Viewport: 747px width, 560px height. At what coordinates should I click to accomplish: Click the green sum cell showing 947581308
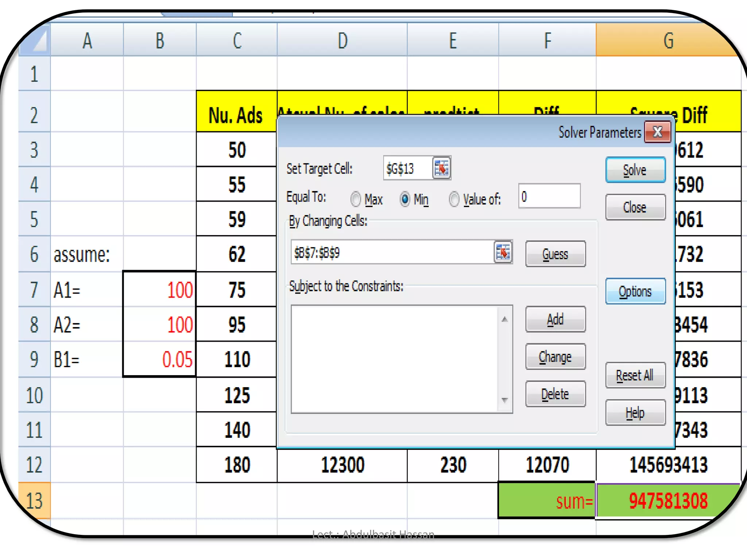pyautogui.click(x=668, y=501)
